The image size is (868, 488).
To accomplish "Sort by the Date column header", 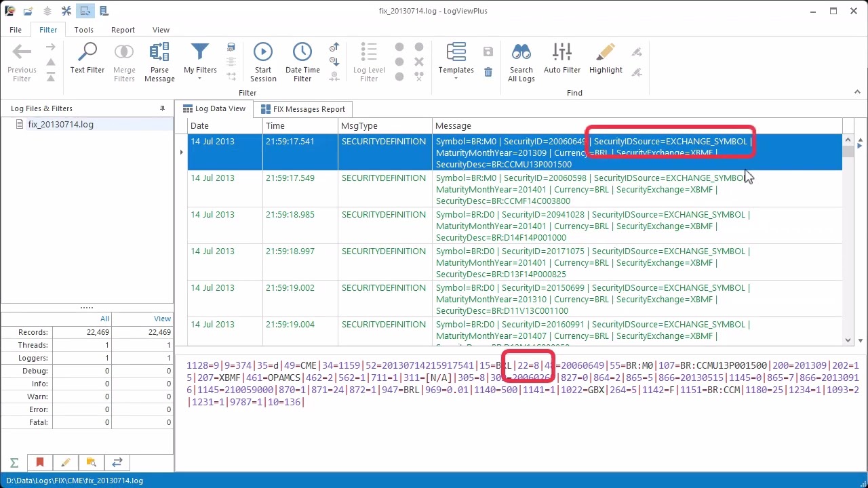I will pyautogui.click(x=225, y=125).
